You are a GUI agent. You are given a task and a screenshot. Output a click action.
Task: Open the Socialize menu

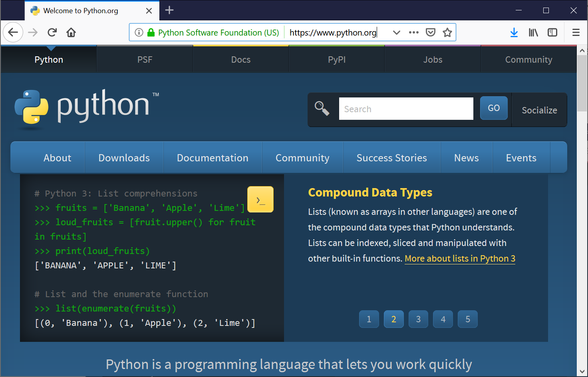(539, 110)
